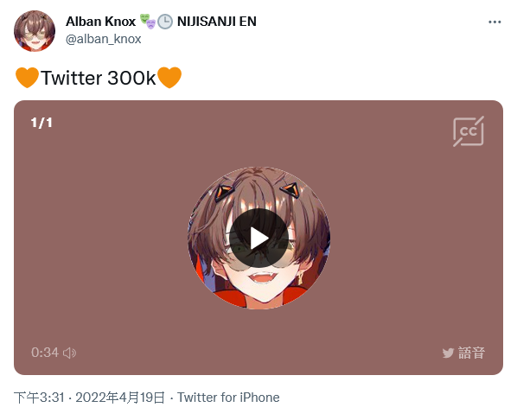
Task: Click the 0:34 duration label
Action: [45, 353]
